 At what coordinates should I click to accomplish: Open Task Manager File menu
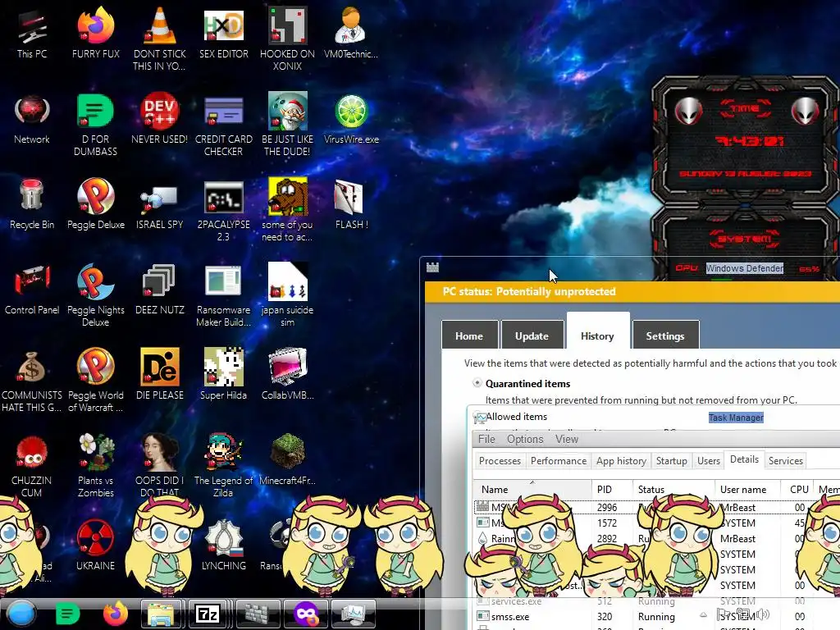(486, 440)
